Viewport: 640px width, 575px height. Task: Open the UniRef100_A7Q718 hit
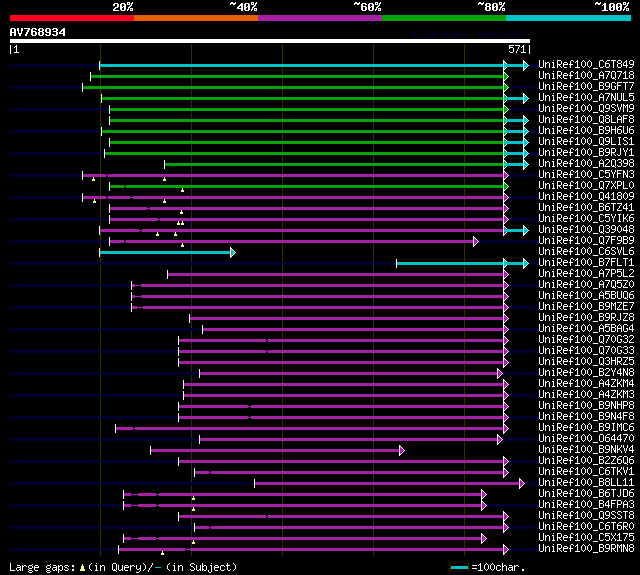586,75
